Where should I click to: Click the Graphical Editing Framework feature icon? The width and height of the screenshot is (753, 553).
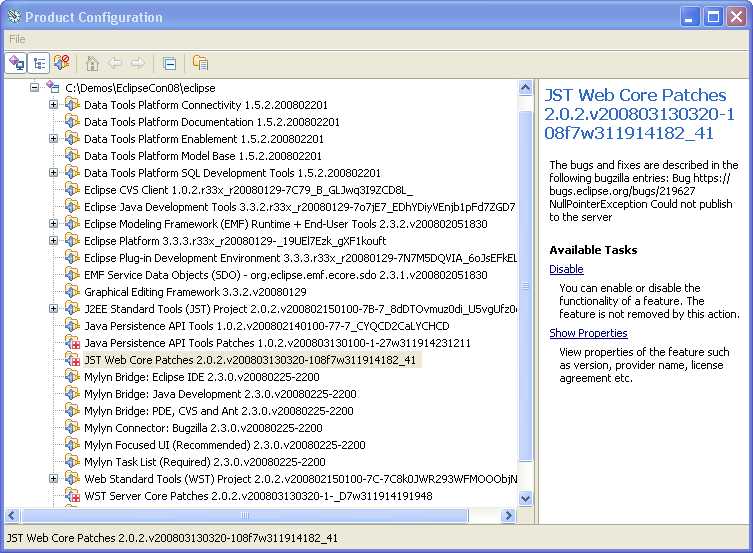(72, 291)
